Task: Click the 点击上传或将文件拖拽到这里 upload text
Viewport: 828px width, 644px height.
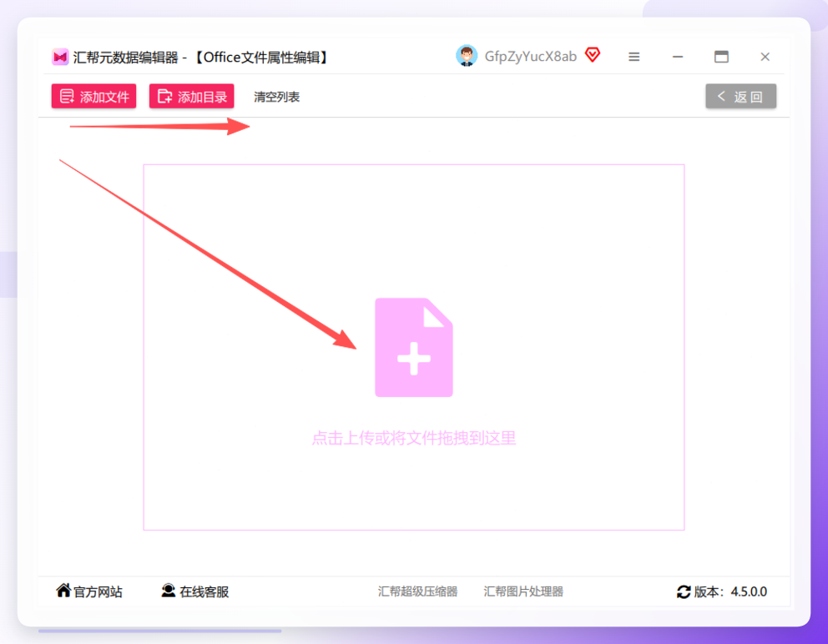Action: pyautogui.click(x=413, y=438)
